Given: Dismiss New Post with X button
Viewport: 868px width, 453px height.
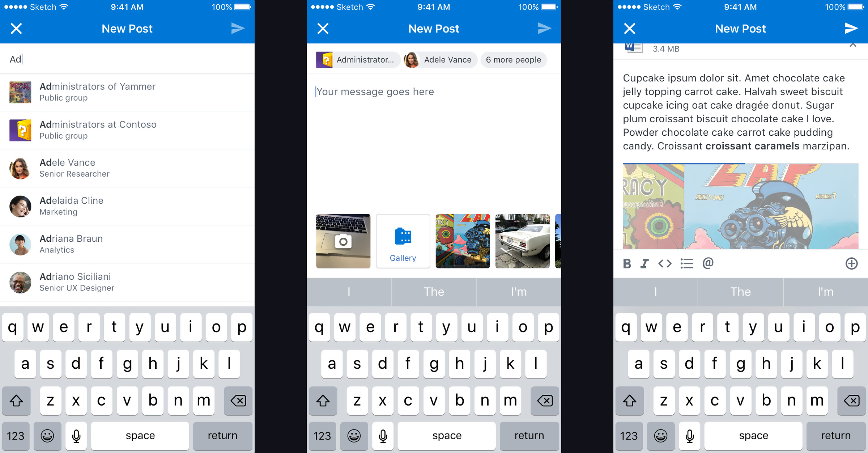Looking at the screenshot, I should coord(16,27).
